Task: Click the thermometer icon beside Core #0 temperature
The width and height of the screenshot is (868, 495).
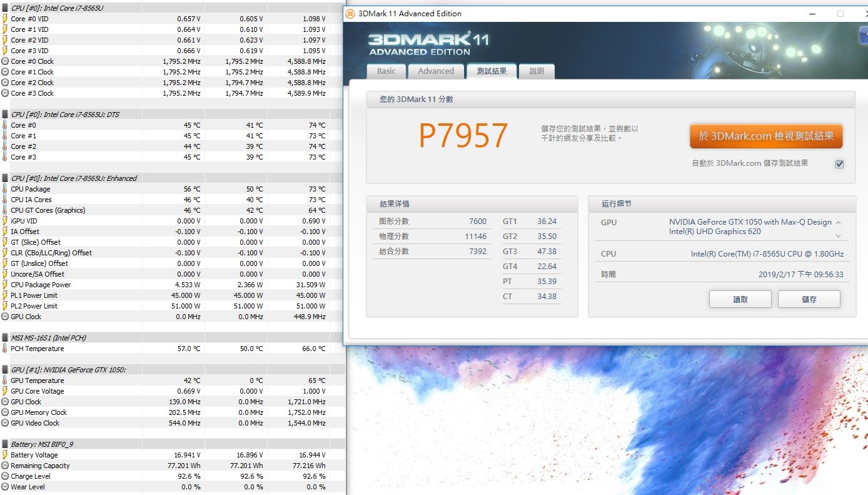Action: click(5, 125)
